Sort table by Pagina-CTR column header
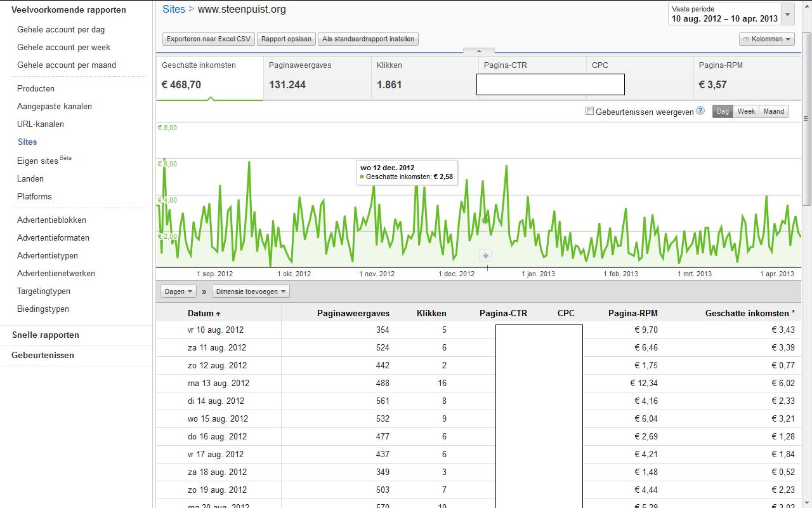812x508 pixels. tap(503, 313)
